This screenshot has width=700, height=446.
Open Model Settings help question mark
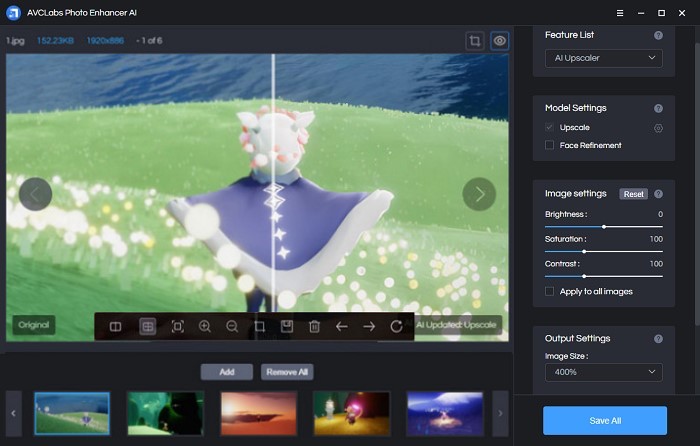click(x=658, y=108)
